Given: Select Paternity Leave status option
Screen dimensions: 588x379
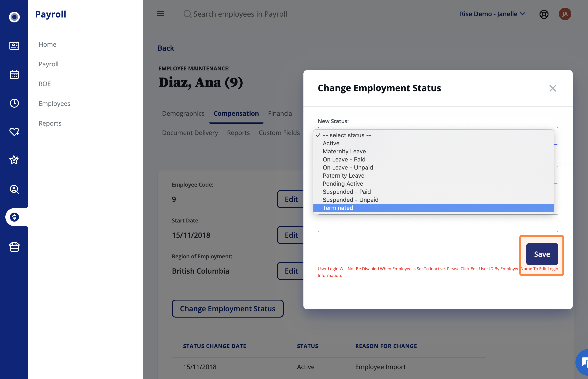Looking at the screenshot, I should [433, 176].
